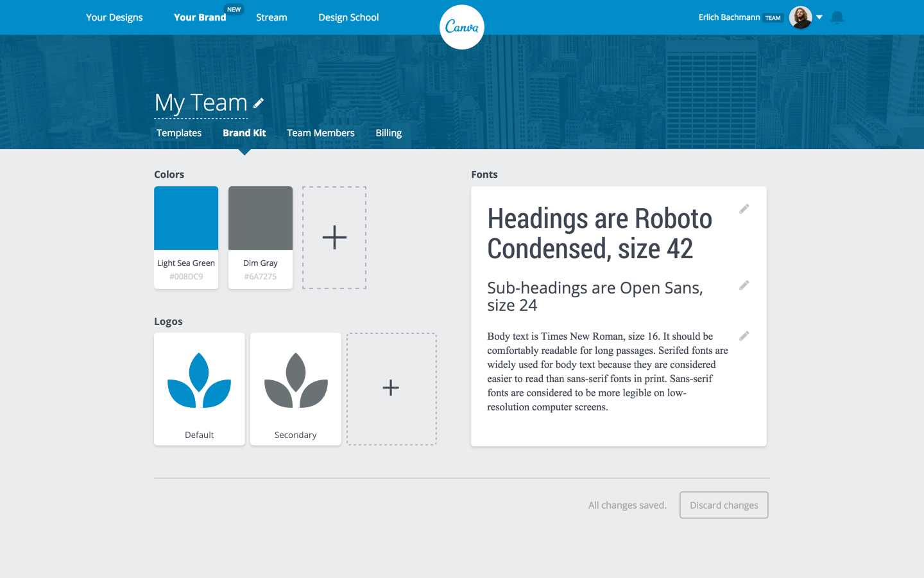Open Your Designs in top navigation
This screenshot has height=578, width=924.
pos(114,17)
